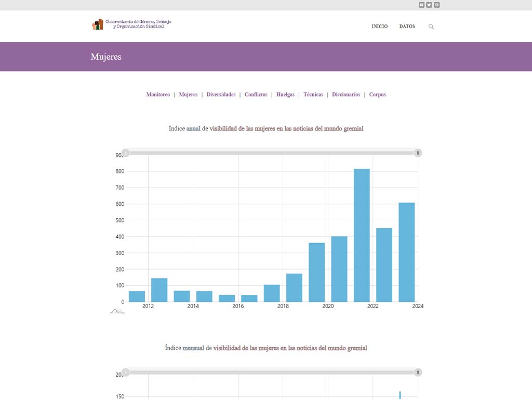This screenshot has width=532, height=399.
Task: Select the tallest bar near 2021
Action: [x=362, y=235]
